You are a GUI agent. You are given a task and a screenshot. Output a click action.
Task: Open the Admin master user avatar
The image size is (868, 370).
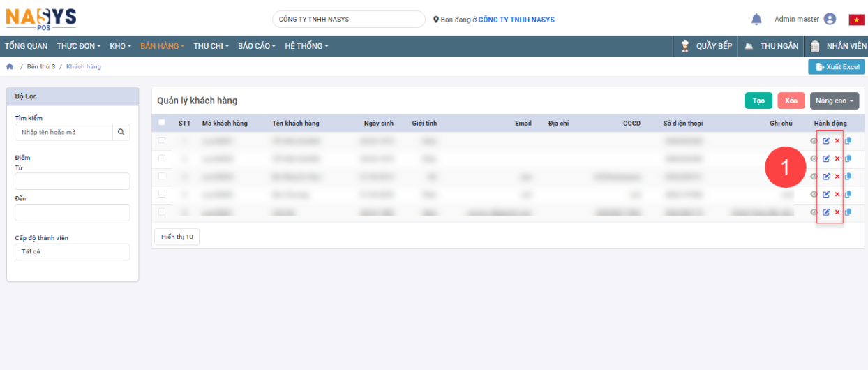pyautogui.click(x=830, y=20)
